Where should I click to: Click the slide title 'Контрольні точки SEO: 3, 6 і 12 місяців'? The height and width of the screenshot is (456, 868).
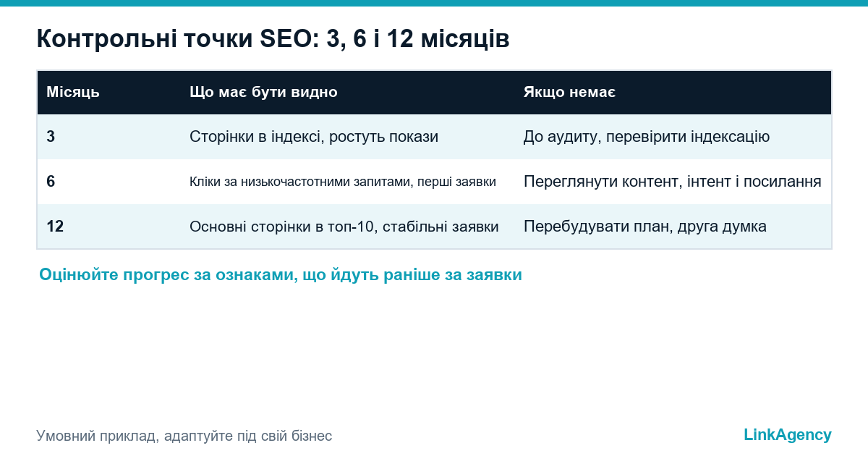tap(273, 40)
